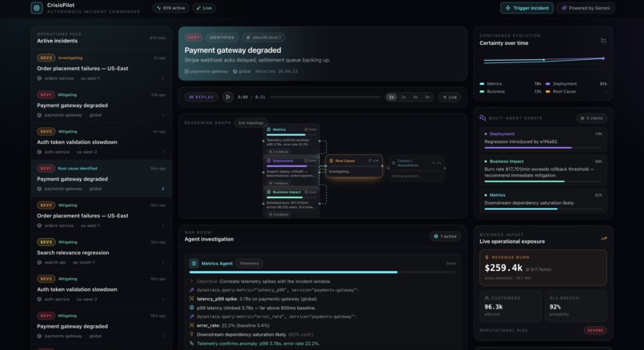
Task: Expand 1 evidence under Deployment node
Action: pos(279,183)
